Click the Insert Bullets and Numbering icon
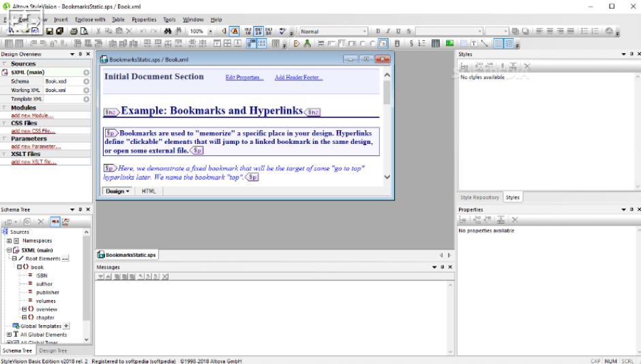The image size is (641, 364). pos(421,44)
